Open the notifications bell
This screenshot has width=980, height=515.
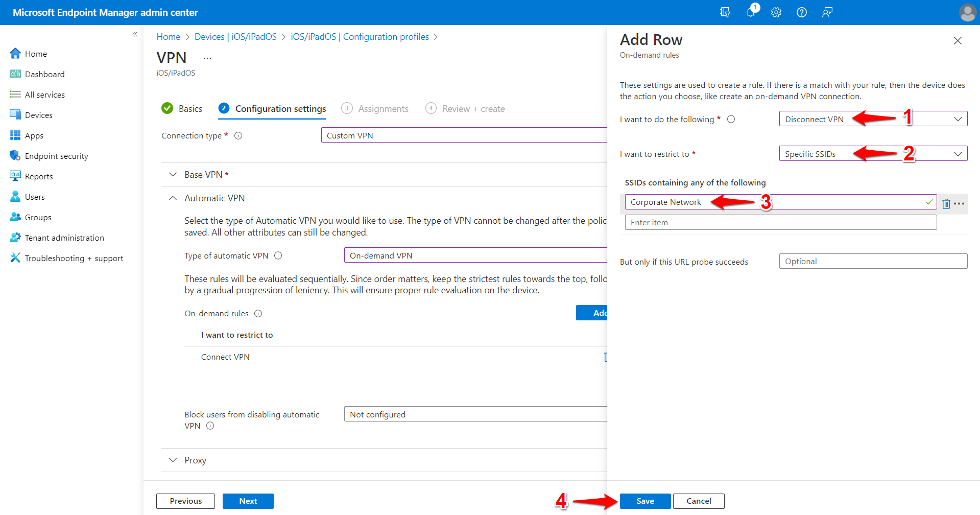pyautogui.click(x=751, y=12)
